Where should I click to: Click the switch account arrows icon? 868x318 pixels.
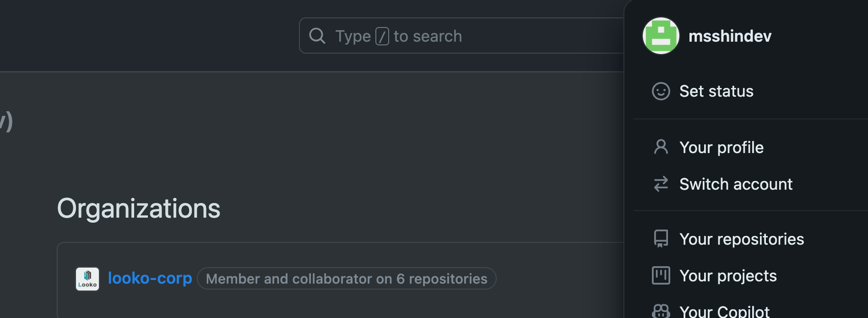(x=661, y=184)
